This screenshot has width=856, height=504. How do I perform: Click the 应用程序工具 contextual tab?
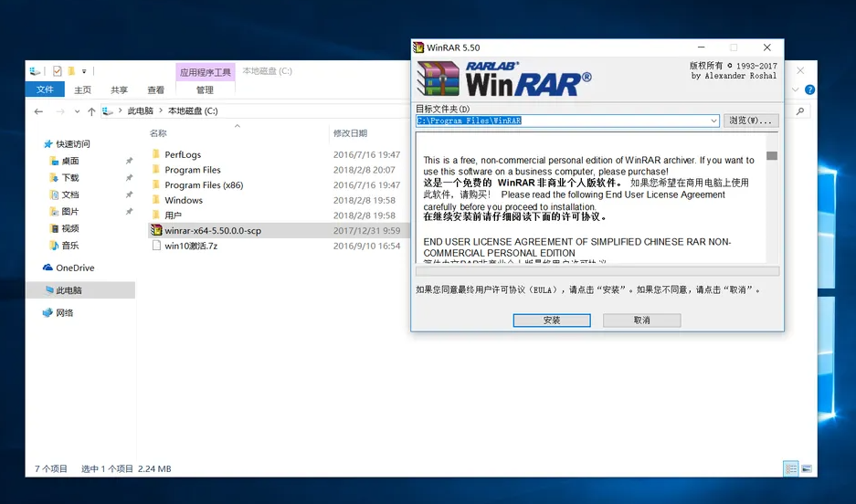206,72
